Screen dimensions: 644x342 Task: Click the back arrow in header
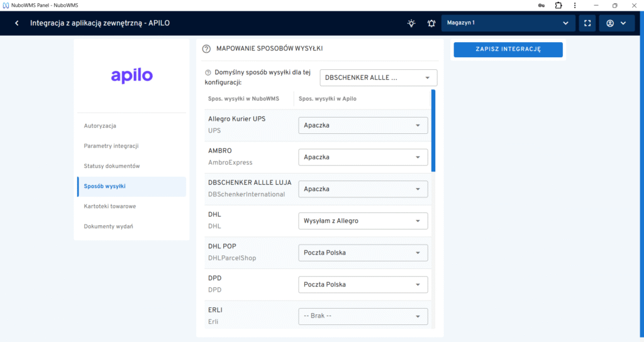coord(16,23)
